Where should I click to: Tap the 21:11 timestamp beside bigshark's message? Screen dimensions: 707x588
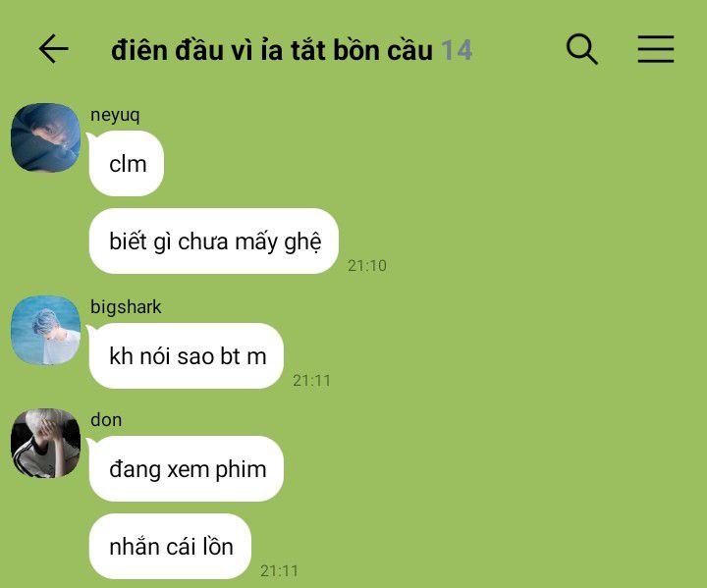311,381
